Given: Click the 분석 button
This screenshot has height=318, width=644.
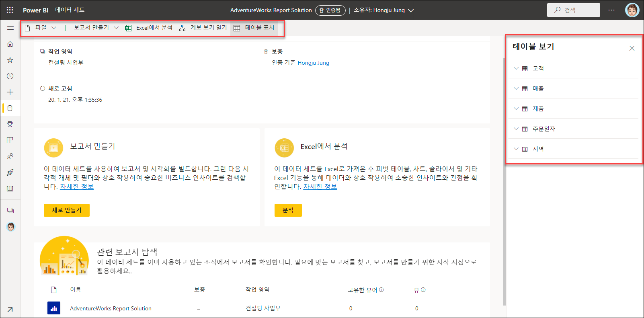Looking at the screenshot, I should pyautogui.click(x=288, y=210).
